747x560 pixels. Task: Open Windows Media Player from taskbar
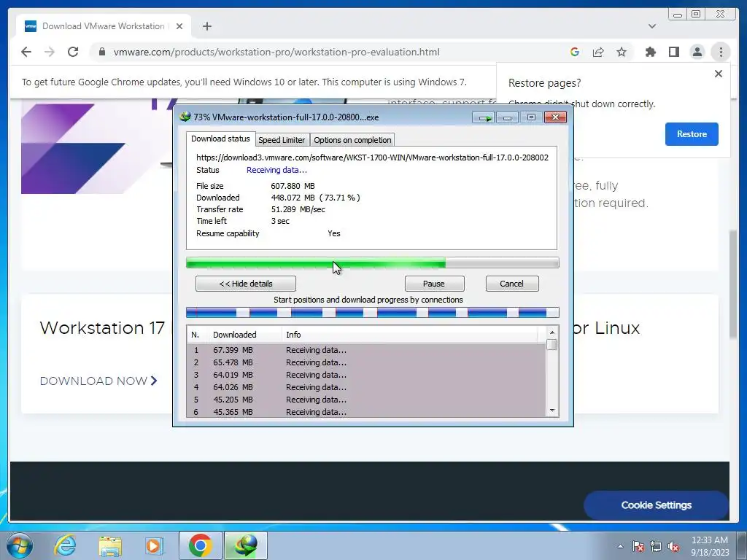click(x=154, y=545)
